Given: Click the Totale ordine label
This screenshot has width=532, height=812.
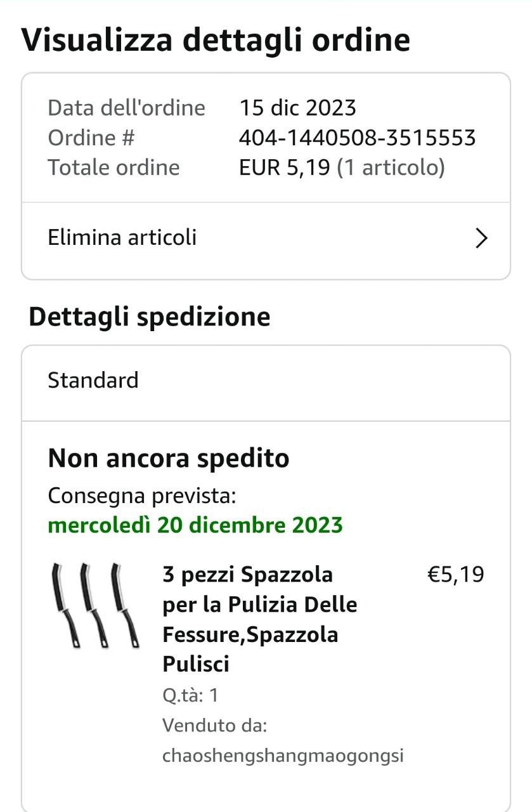Looking at the screenshot, I should tap(114, 167).
